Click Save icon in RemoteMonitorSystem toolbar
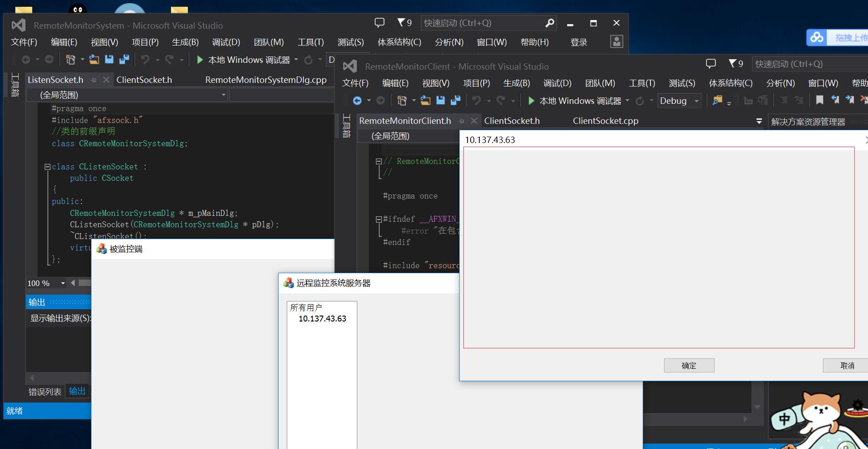Image resolution: width=868 pixels, height=449 pixels. click(109, 60)
